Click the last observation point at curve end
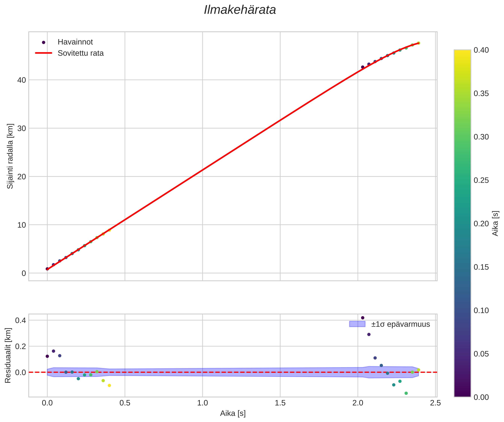Image resolution: width=504 pixels, height=422 pixels. [x=418, y=43]
